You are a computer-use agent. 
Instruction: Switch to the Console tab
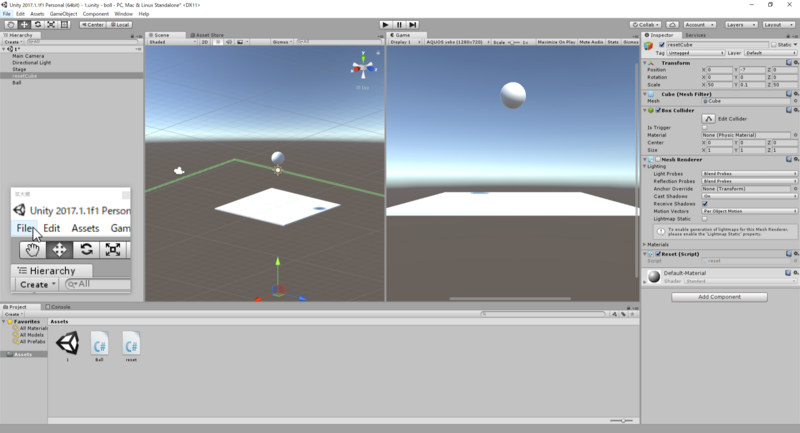click(58, 307)
